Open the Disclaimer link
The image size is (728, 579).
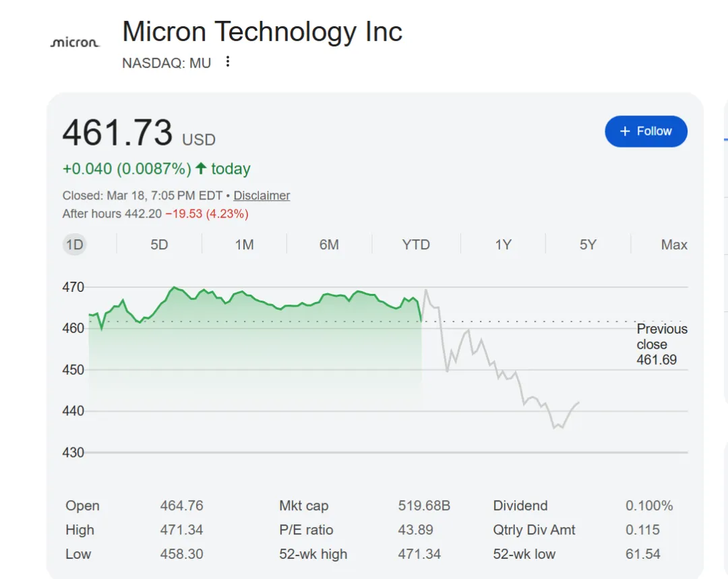(x=262, y=195)
